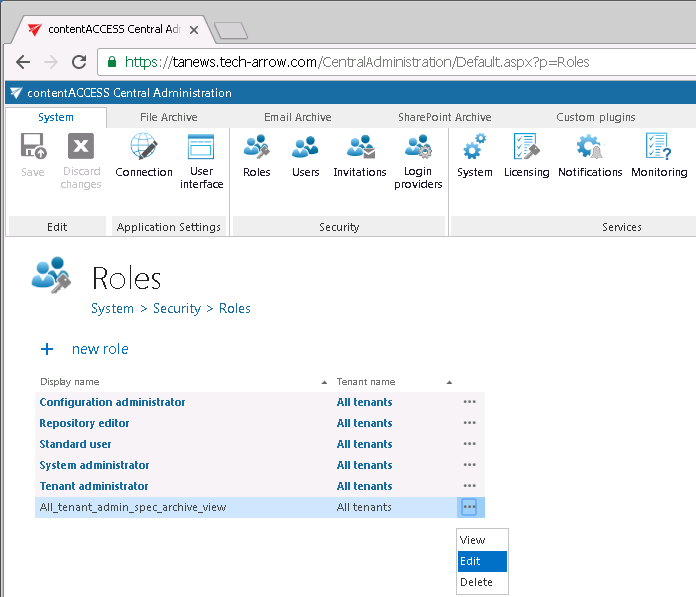Open the Invitations icon

click(x=359, y=158)
